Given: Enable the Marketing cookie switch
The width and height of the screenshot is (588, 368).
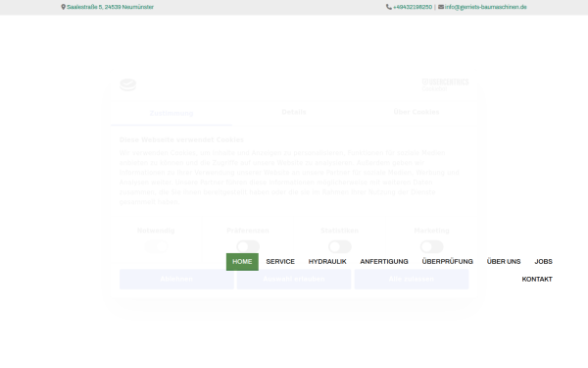Looking at the screenshot, I should click(431, 246).
